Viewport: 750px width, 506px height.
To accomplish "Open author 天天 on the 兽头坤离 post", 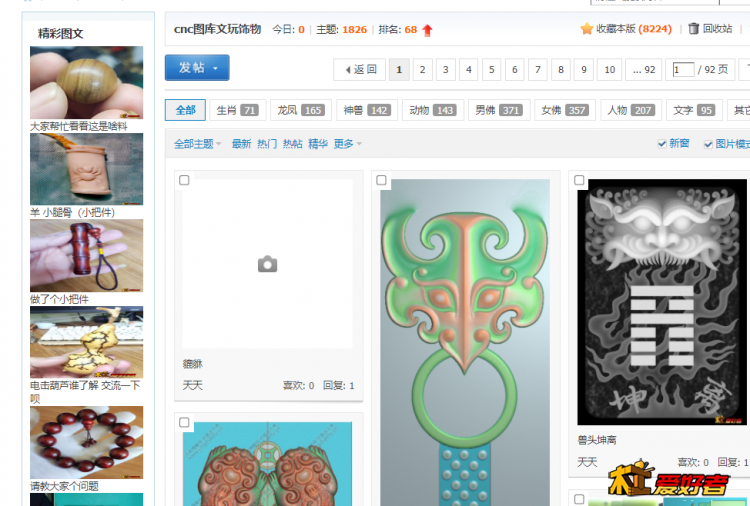I will [587, 462].
